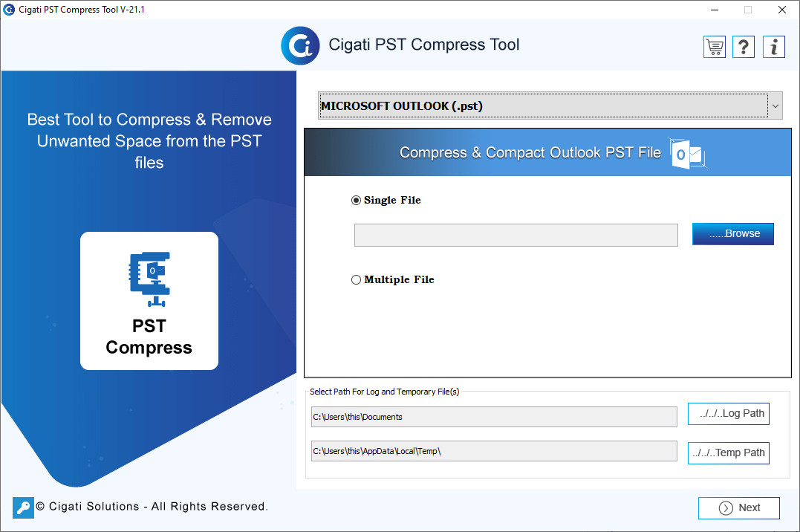This screenshot has width=800, height=532.
Task: Click the Compress & Compact Outlook PST File banner
Action: (547, 152)
